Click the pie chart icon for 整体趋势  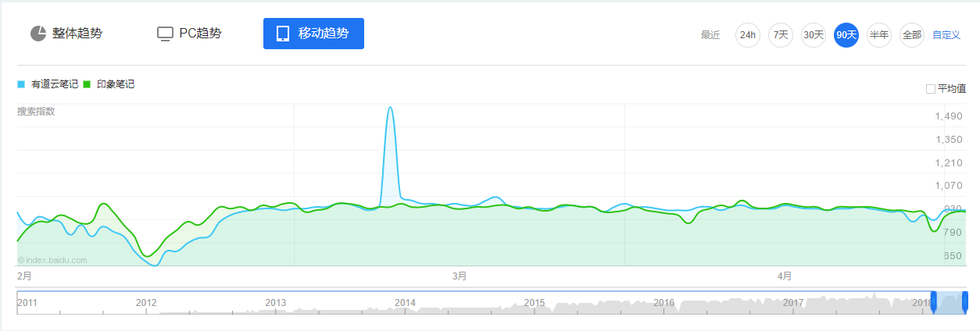38,34
